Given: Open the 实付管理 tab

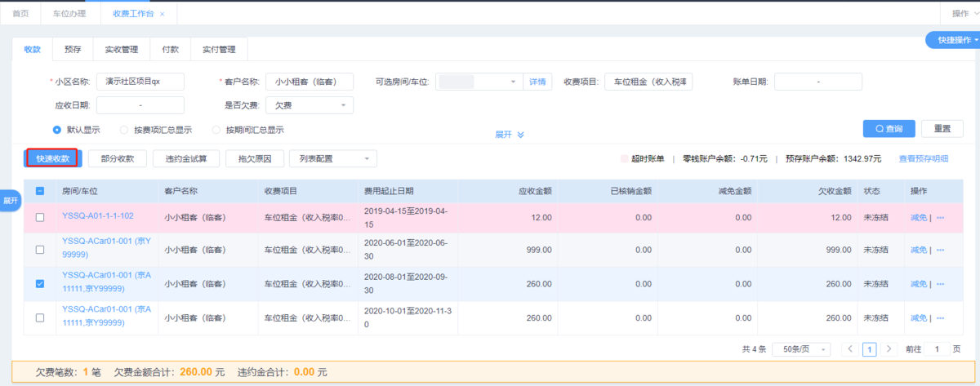Looking at the screenshot, I should pyautogui.click(x=219, y=50).
